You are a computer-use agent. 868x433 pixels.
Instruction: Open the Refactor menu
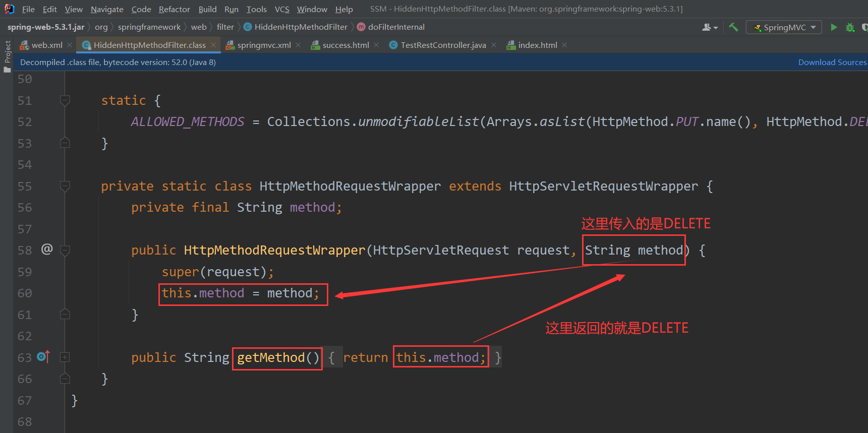tap(175, 9)
